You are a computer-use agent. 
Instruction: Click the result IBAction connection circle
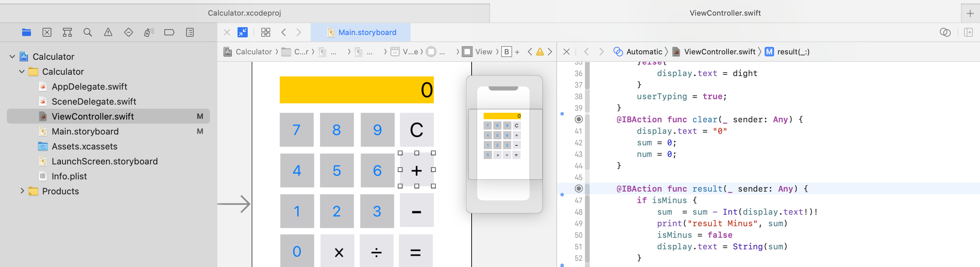(578, 189)
